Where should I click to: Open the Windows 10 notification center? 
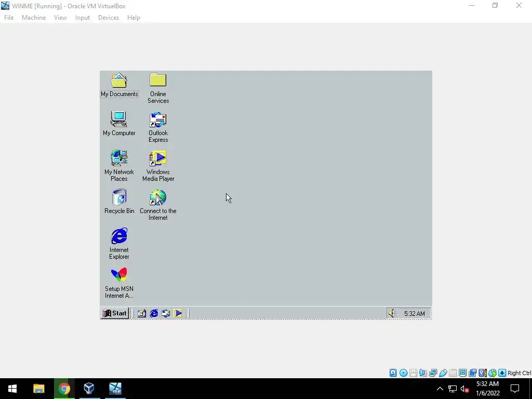[x=515, y=389]
